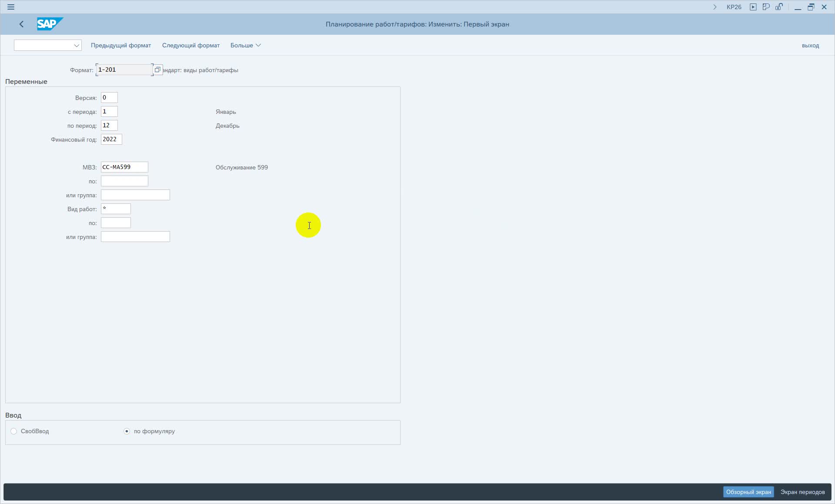Click the padlock session lock icon
The image size is (835, 504).
pos(779,7)
